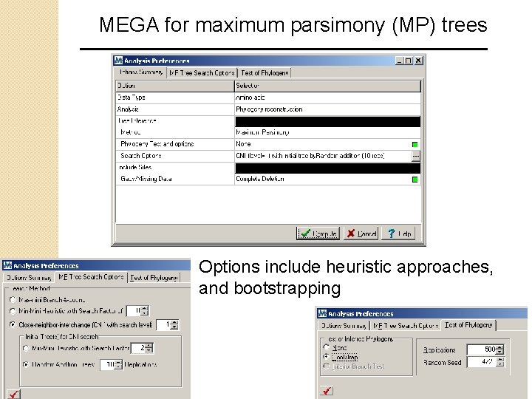The height and width of the screenshot is (399, 532).
Task: Select the Phylogeny reconstruction cell
Action: (327, 109)
